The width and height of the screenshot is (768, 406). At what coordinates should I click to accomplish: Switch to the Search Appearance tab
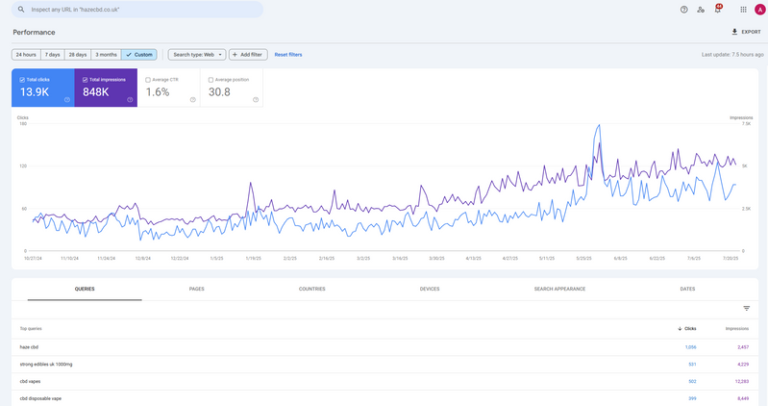[x=560, y=289]
